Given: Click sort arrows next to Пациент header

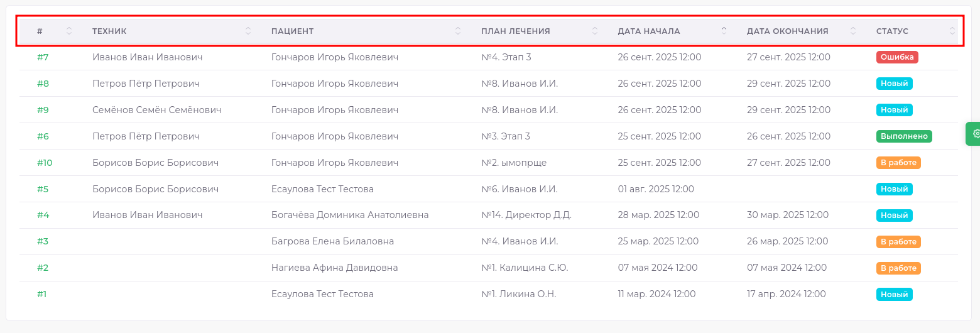Looking at the screenshot, I should coord(458,31).
